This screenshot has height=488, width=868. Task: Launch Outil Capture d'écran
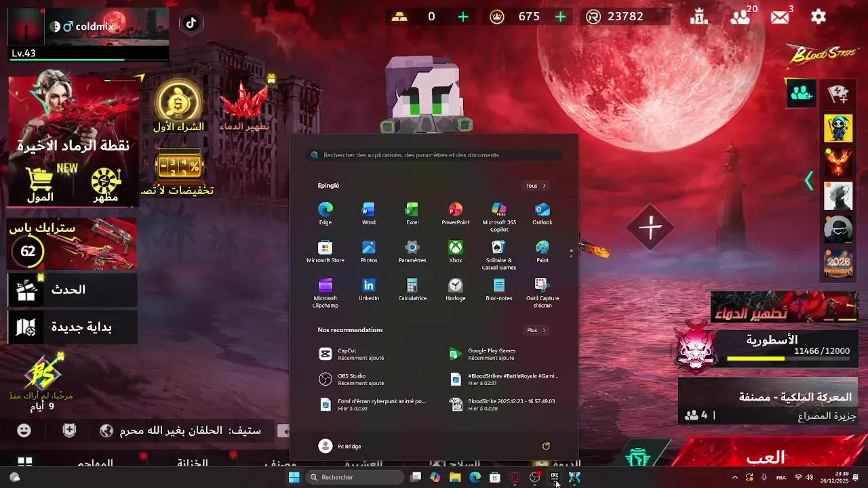pos(542,293)
